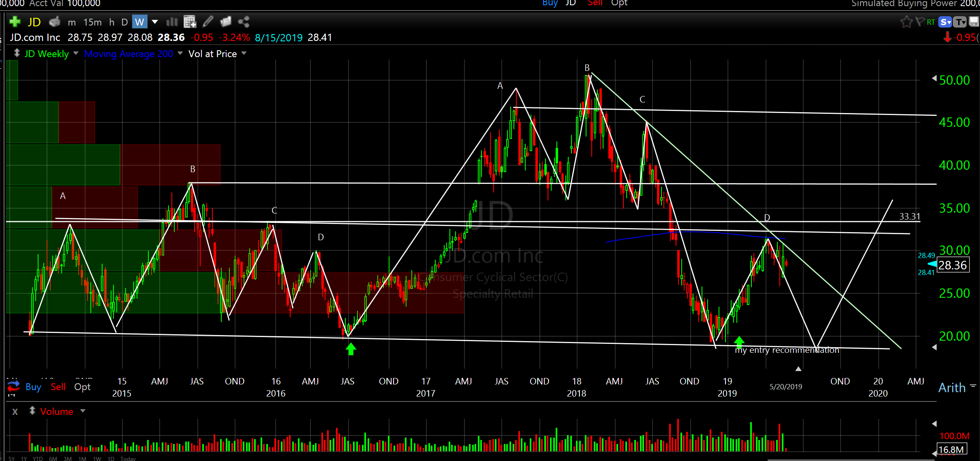
Task: Switch to the Daily (D) time frame
Action: coord(124,22)
